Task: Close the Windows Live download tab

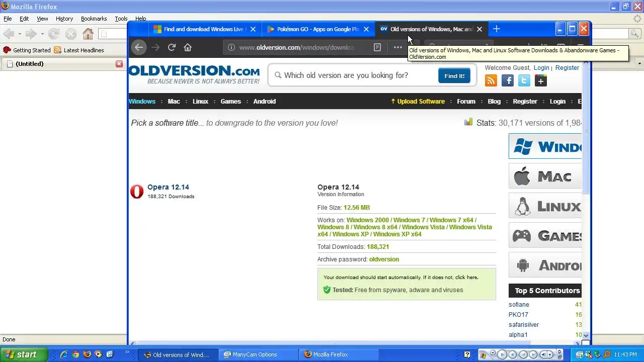Action: pos(253,29)
